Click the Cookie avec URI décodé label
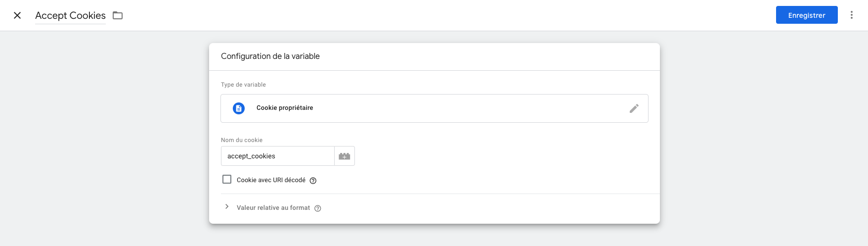Viewport: 868px width, 246px height. (x=271, y=180)
